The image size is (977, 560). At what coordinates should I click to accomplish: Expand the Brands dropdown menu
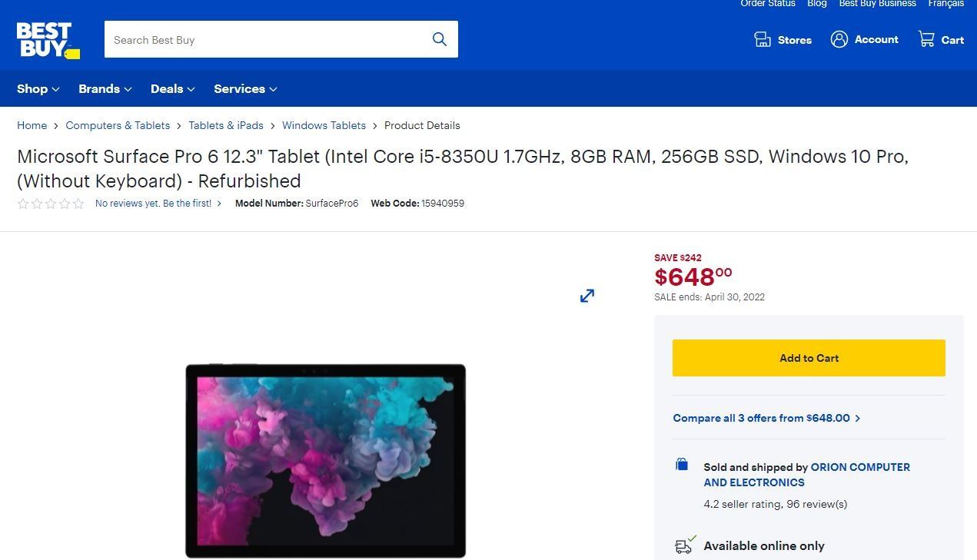[105, 89]
